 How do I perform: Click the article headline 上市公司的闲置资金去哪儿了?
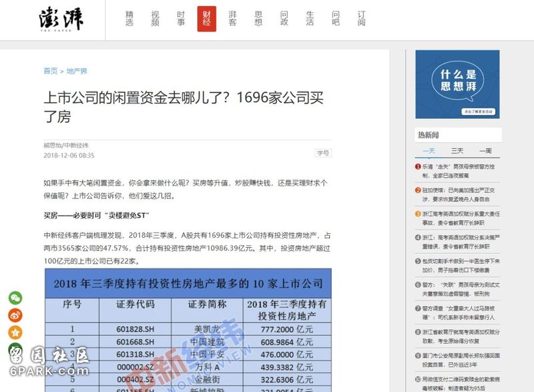pyautogui.click(x=184, y=107)
